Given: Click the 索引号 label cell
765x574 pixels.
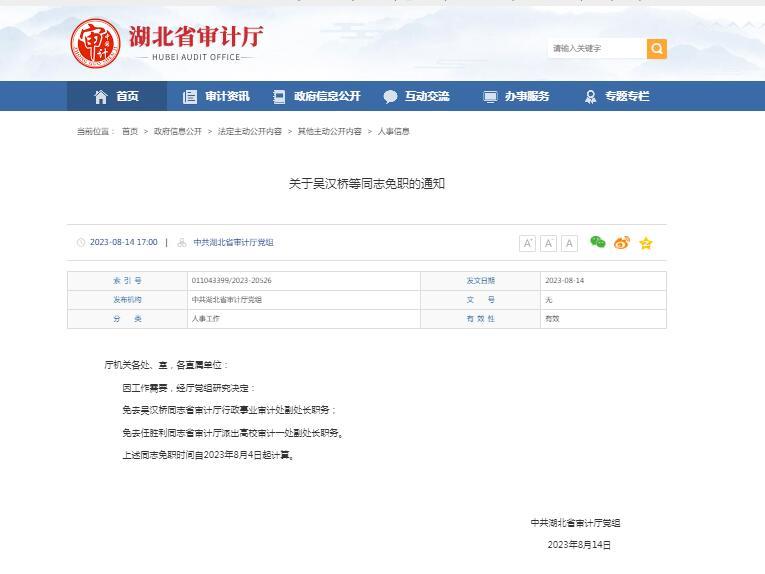Looking at the screenshot, I should (x=127, y=281).
